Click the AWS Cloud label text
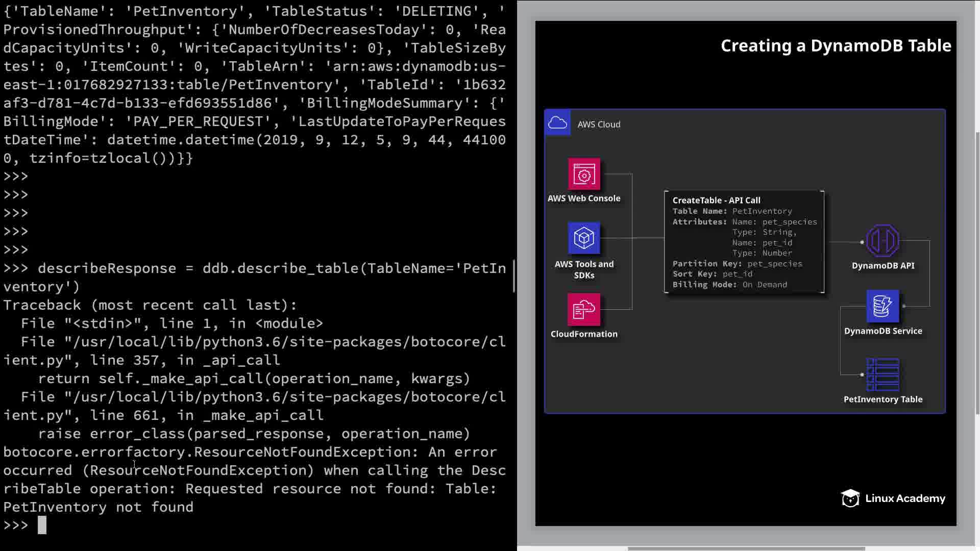Image resolution: width=980 pixels, height=551 pixels. pyautogui.click(x=599, y=124)
